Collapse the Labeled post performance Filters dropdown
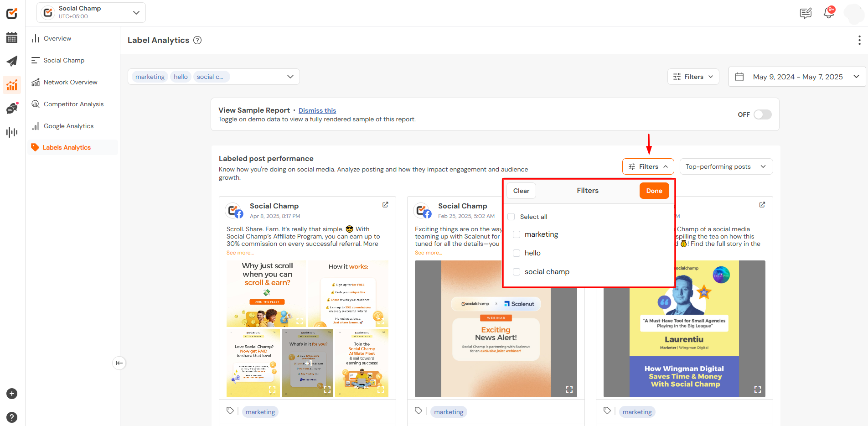868x426 pixels. pyautogui.click(x=648, y=166)
